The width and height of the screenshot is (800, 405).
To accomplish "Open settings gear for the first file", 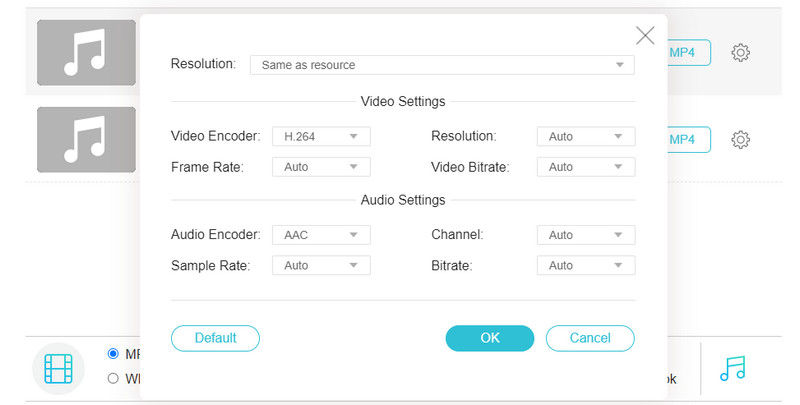I will point(740,53).
